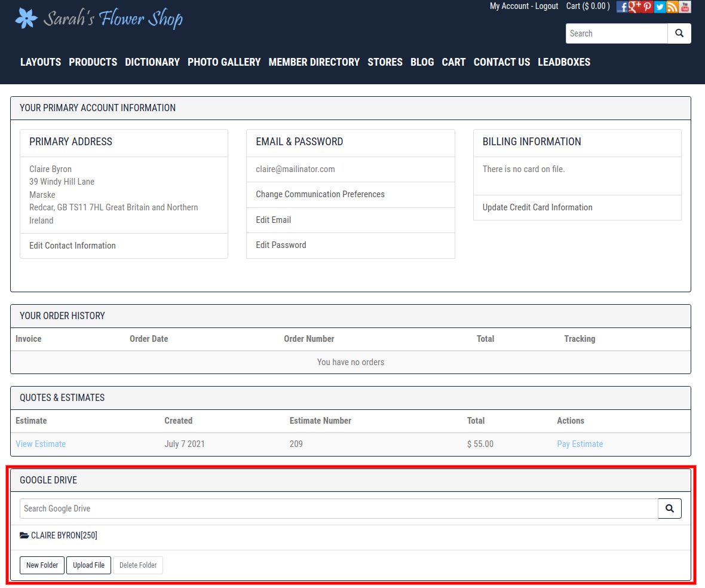Open the Contact Us page

point(502,62)
